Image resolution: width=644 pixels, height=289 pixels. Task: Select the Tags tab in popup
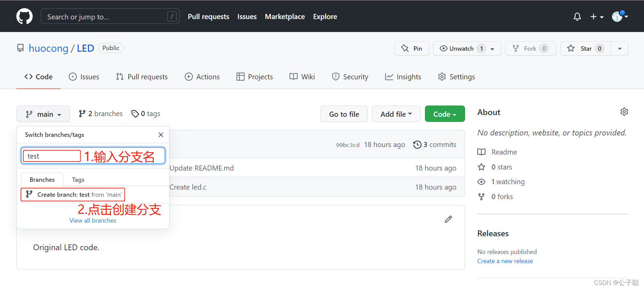pyautogui.click(x=78, y=179)
